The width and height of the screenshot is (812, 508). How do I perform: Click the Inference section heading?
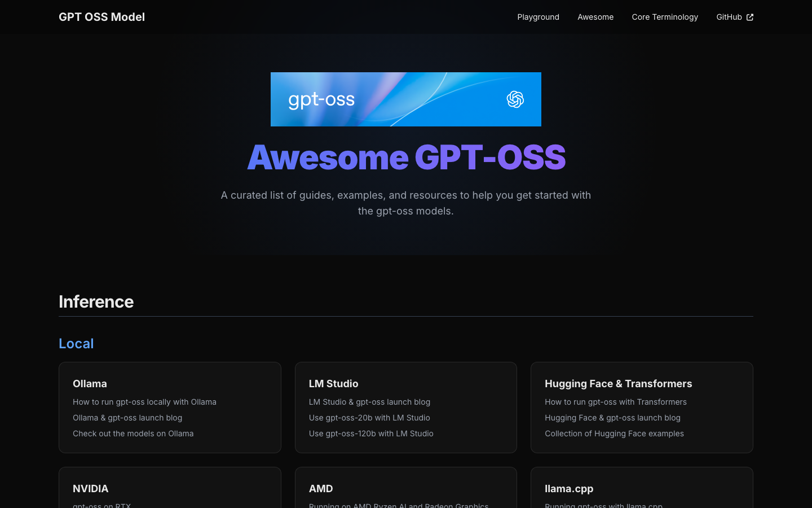(x=96, y=302)
